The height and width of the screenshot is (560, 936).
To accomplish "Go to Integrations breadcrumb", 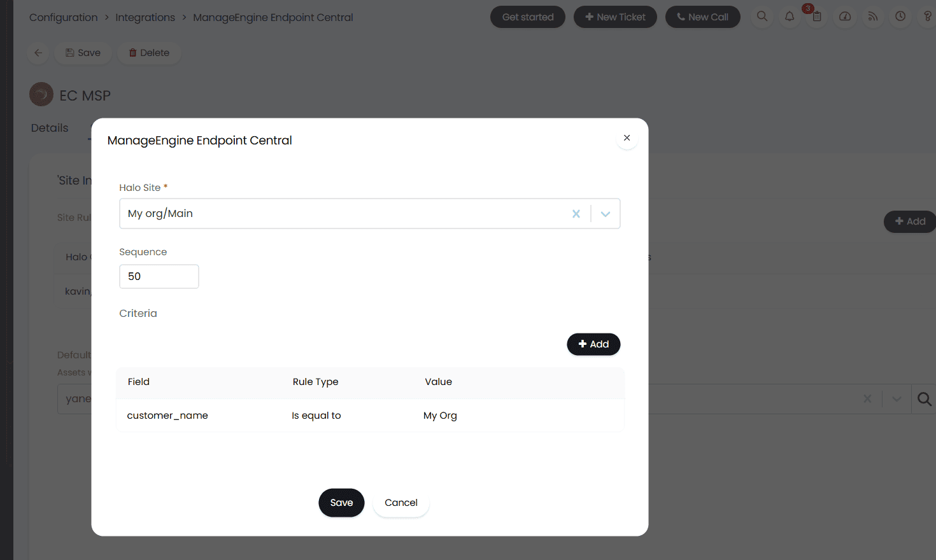I will [x=145, y=17].
